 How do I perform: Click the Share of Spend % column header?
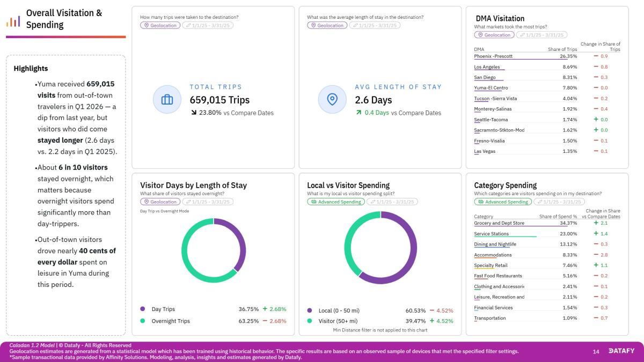pyautogui.click(x=558, y=217)
